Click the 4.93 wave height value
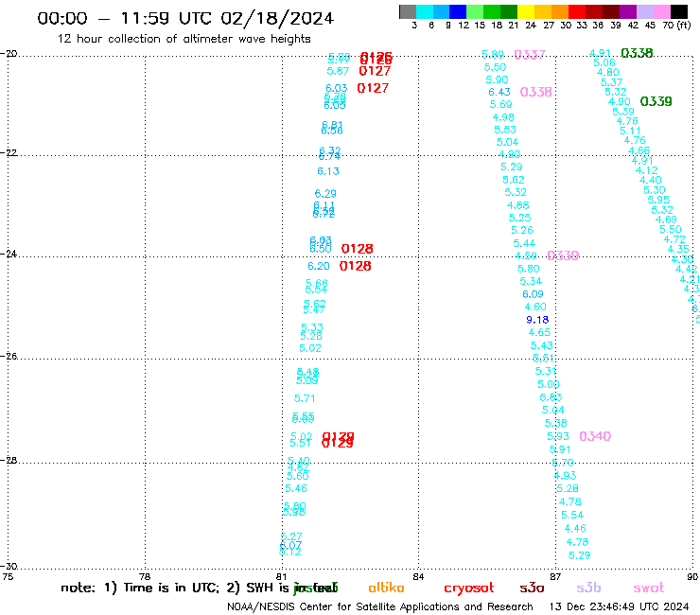Screen dimensions: 700x615 click(565, 476)
